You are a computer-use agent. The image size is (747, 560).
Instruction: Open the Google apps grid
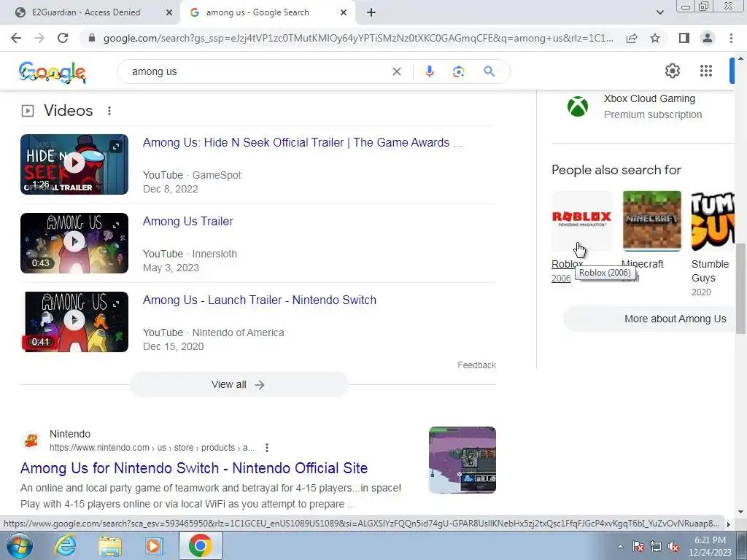point(706,71)
